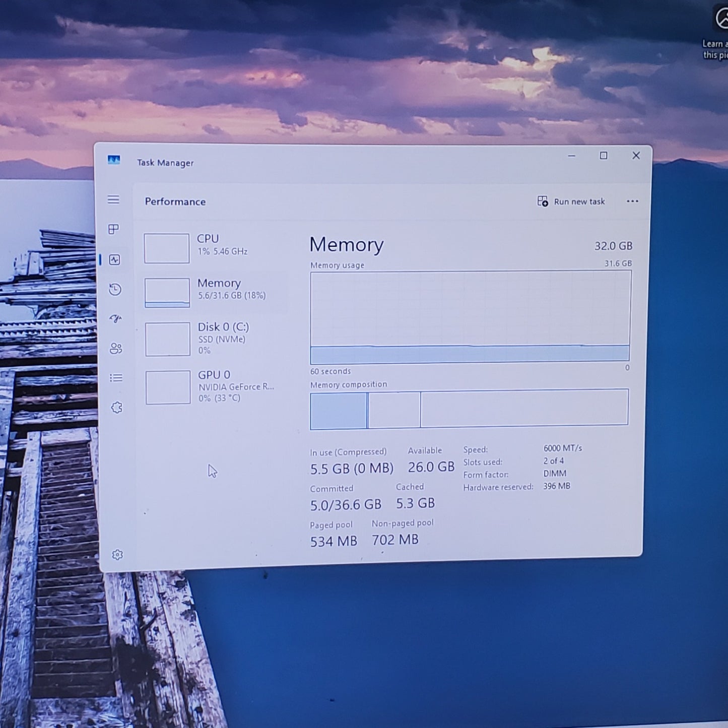728x728 pixels.
Task: Open the App history page
Action: (x=115, y=290)
